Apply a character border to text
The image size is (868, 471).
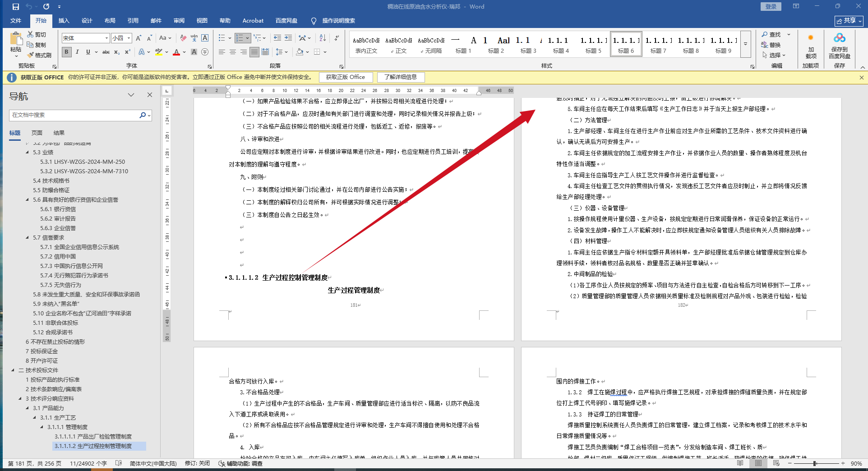point(205,38)
